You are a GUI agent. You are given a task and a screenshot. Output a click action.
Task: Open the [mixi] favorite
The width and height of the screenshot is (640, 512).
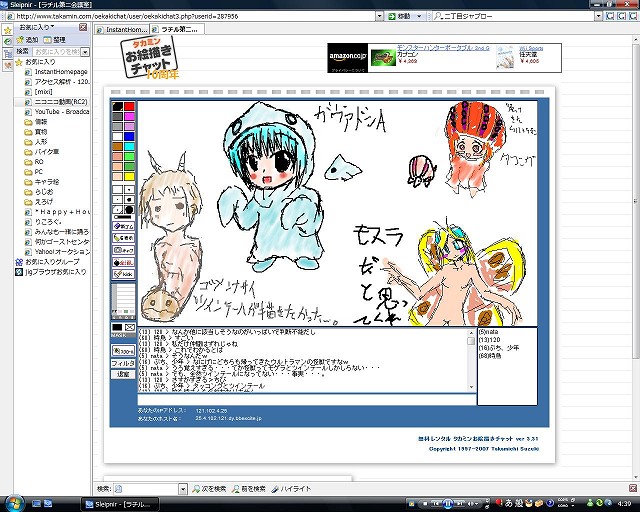point(39,91)
